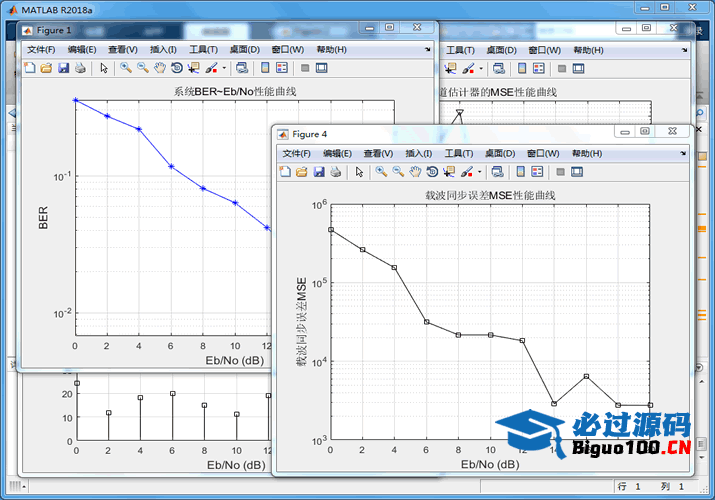715x500 pixels.
Task: Open file icon in Figure 4 toolbar
Action: pyautogui.click(x=301, y=172)
